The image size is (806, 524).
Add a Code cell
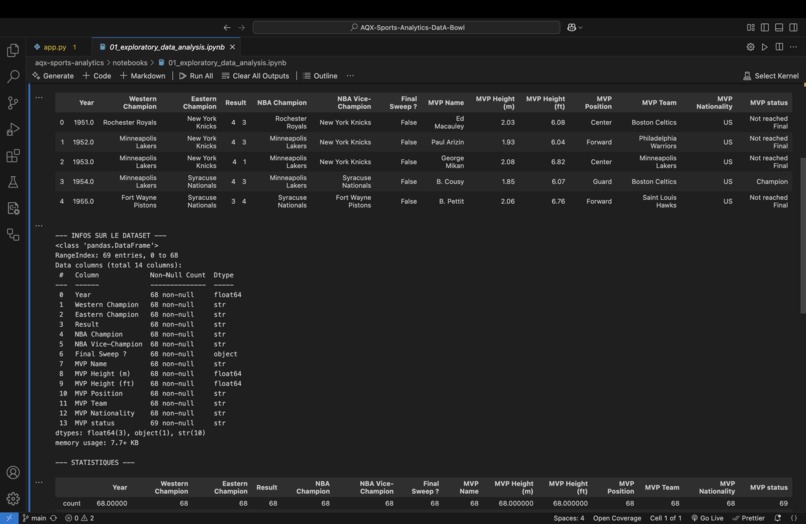tap(97, 76)
